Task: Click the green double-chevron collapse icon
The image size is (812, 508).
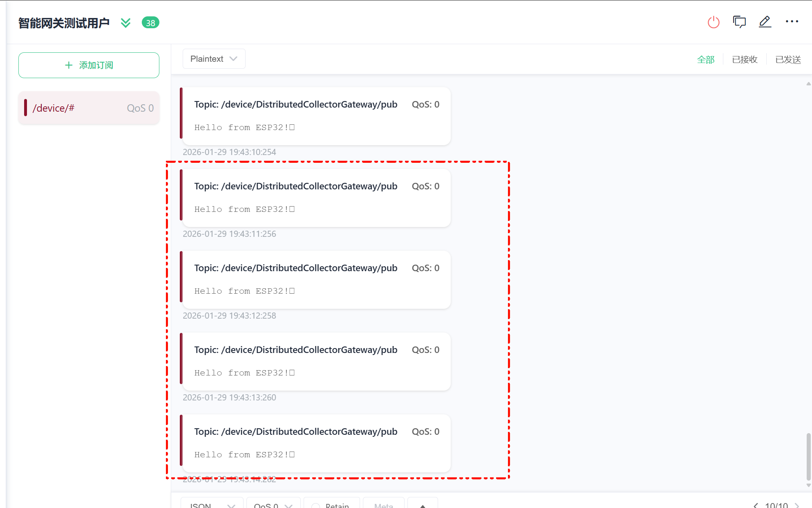Action: [x=126, y=23]
